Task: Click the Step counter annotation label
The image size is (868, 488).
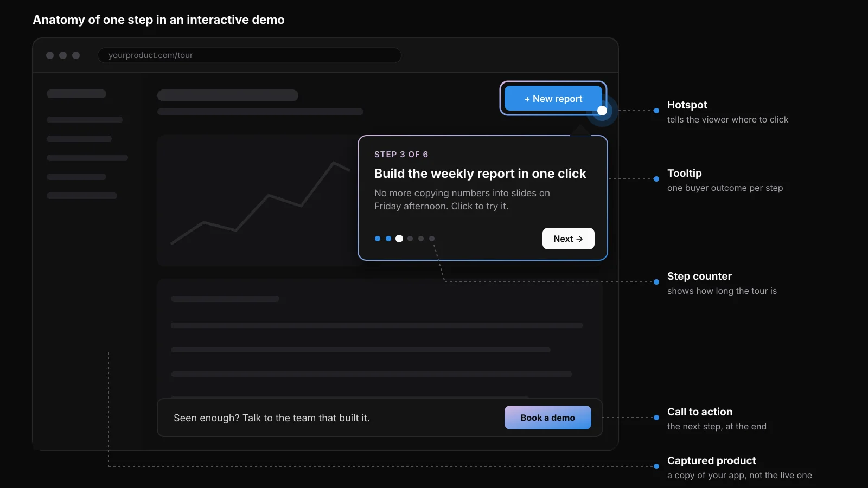Action: 699,276
